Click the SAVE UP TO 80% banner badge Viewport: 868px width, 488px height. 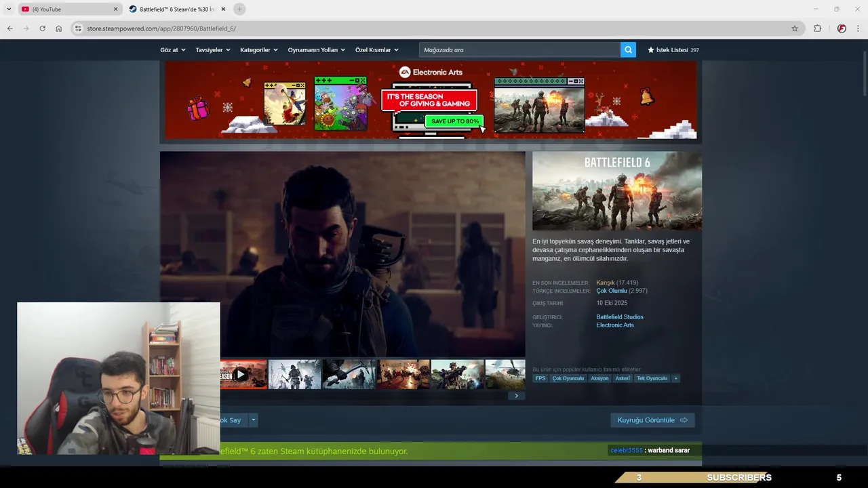(454, 121)
